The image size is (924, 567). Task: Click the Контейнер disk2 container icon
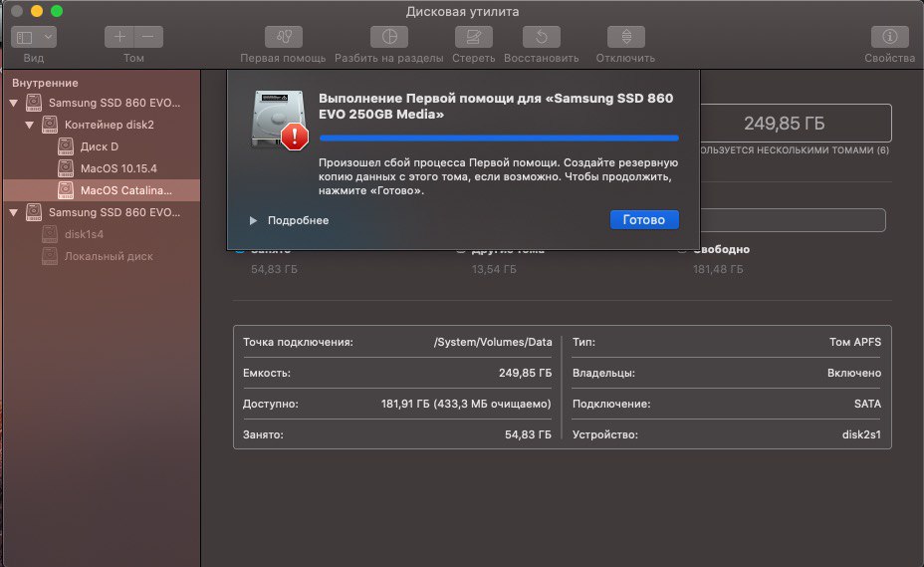50,125
